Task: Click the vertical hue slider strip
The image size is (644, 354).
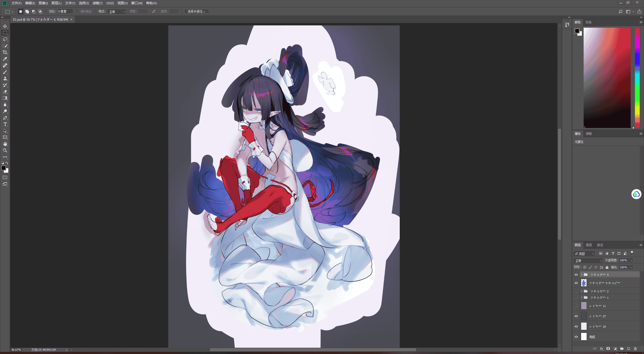Action: [637, 78]
